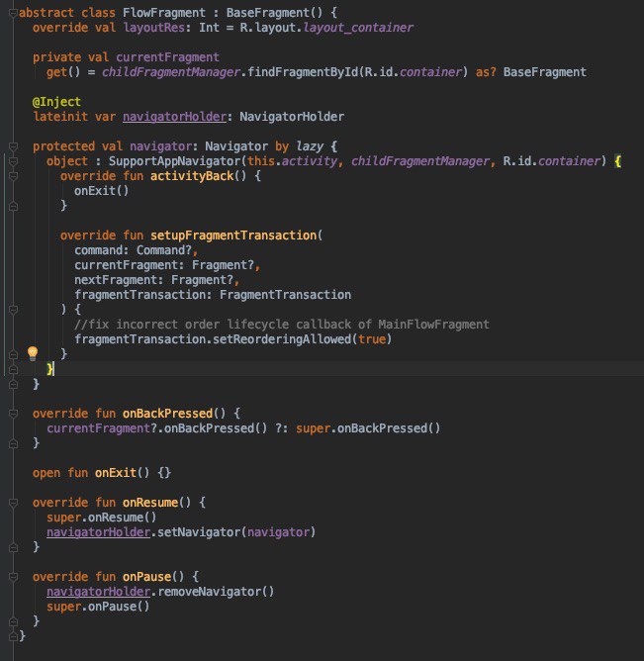Click setReorderingAllowed method call
The height and width of the screenshot is (661, 644).
[282, 339]
